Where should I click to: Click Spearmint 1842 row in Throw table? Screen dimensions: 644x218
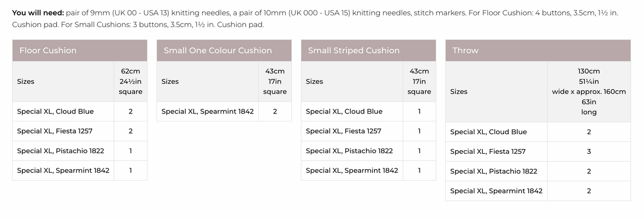[496, 190]
